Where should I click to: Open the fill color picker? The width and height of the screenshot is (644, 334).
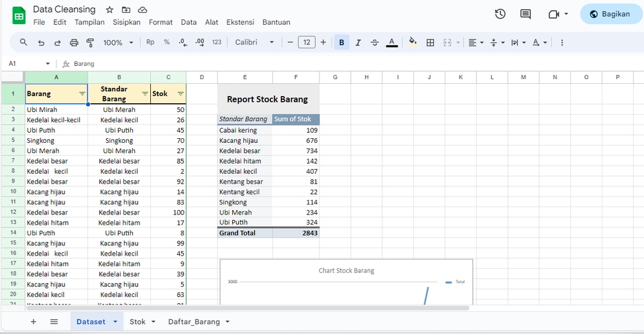click(x=413, y=42)
